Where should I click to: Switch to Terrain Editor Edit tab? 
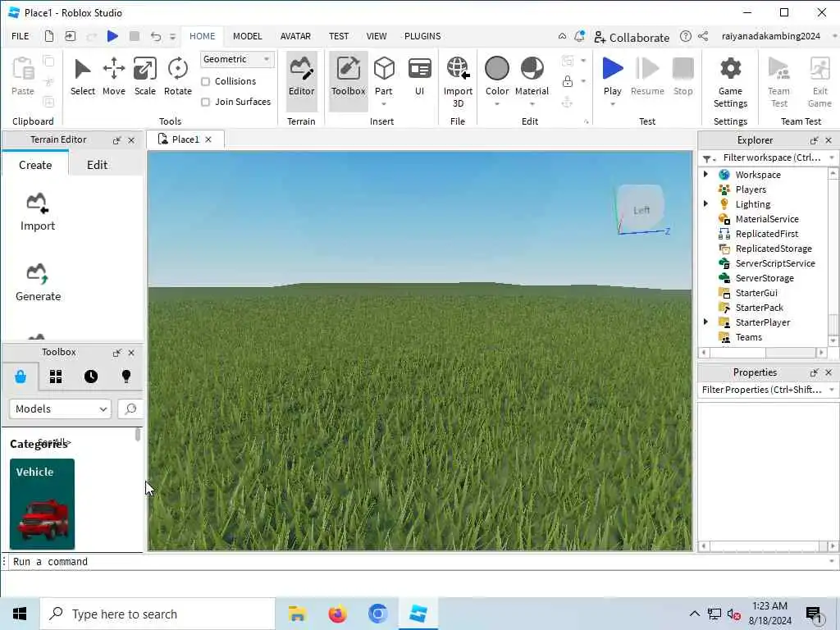97,164
